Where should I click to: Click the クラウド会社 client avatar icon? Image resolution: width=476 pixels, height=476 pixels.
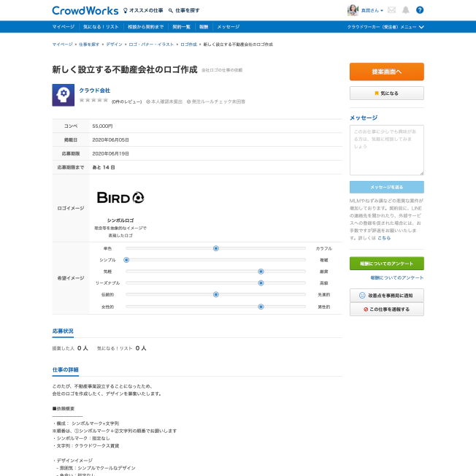pyautogui.click(x=63, y=95)
